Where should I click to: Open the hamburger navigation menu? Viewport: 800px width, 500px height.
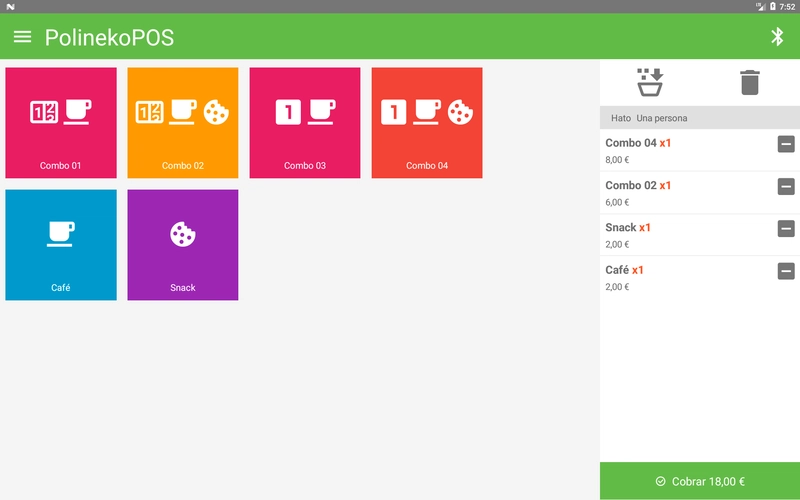coord(22,37)
